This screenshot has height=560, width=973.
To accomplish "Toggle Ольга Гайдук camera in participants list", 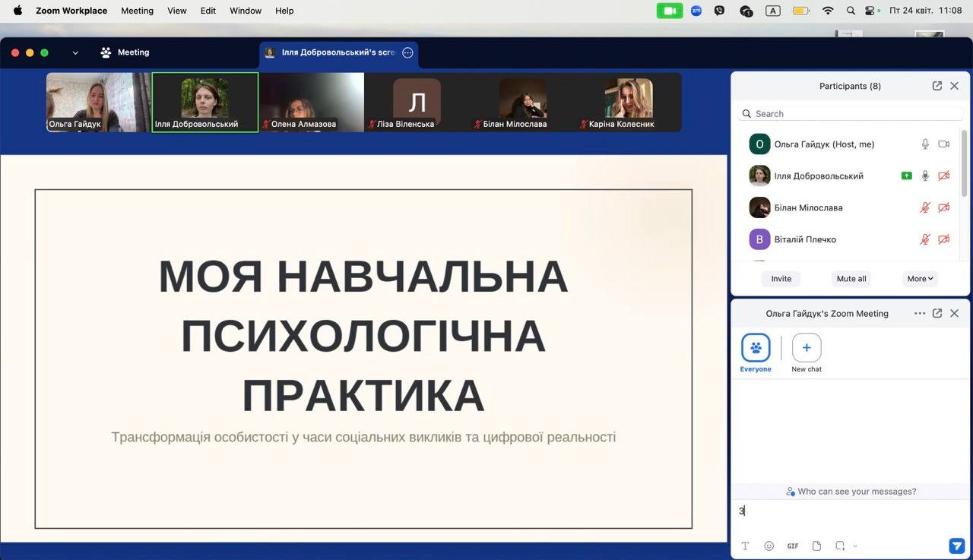I will pyautogui.click(x=944, y=144).
